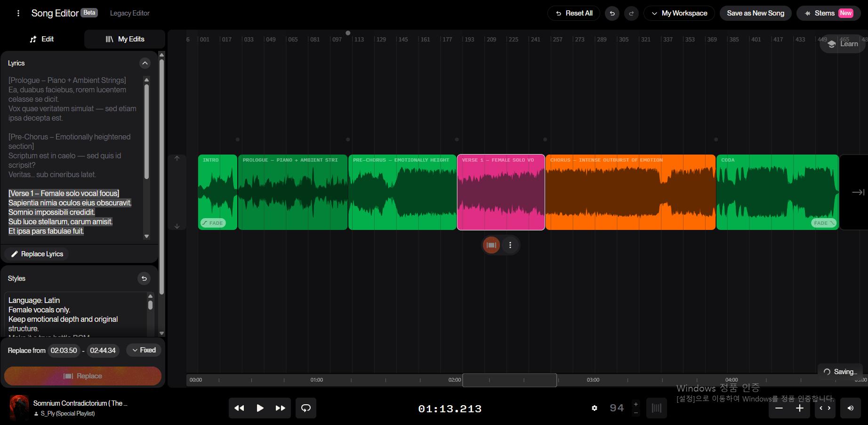Screen dimensions: 868x425
Task: Switch to the My Edits tab
Action: (x=125, y=39)
